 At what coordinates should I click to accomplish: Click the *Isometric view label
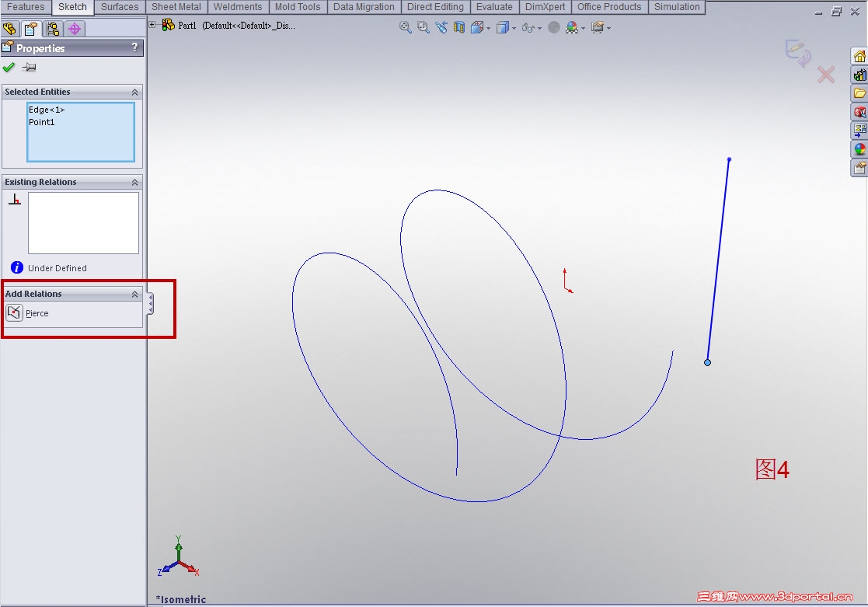pyautogui.click(x=181, y=599)
